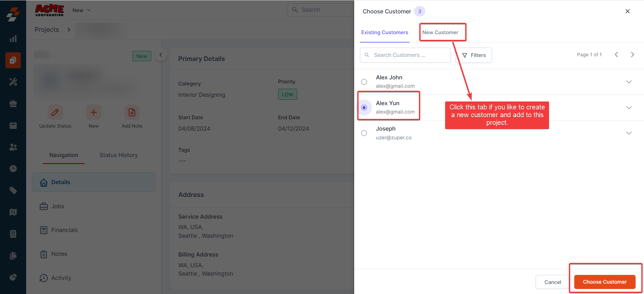Switch to the New Customer tab
644x294 pixels.
click(440, 32)
